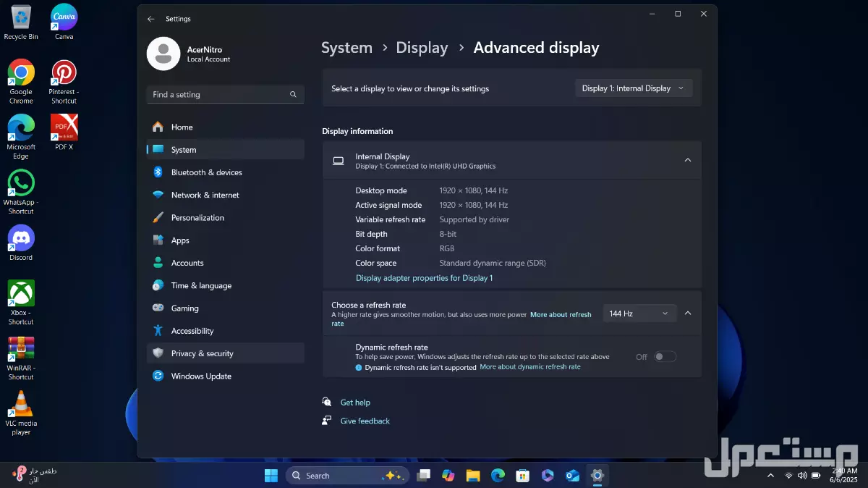Viewport: 868px width, 488px height.
Task: Open the Xbox desktop shortcut
Action: [x=21, y=302]
